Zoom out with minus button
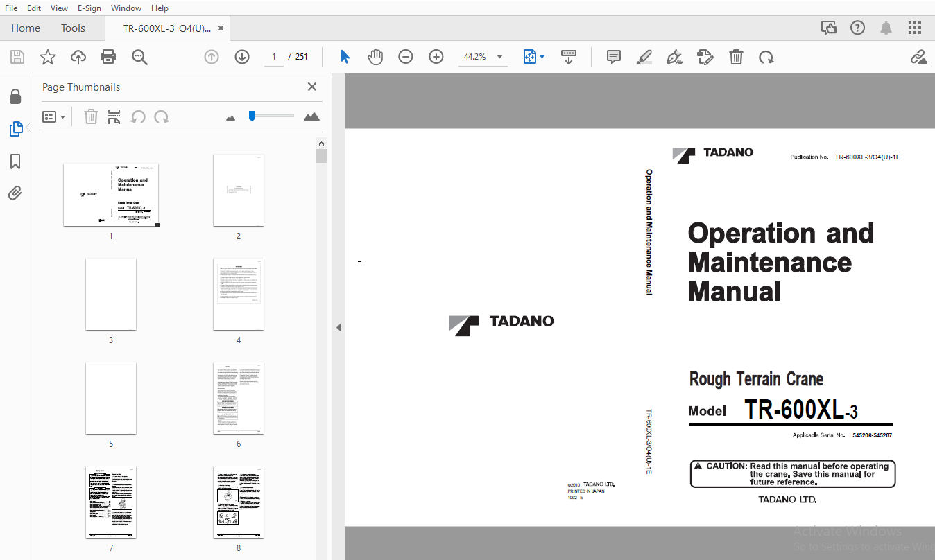 [406, 57]
